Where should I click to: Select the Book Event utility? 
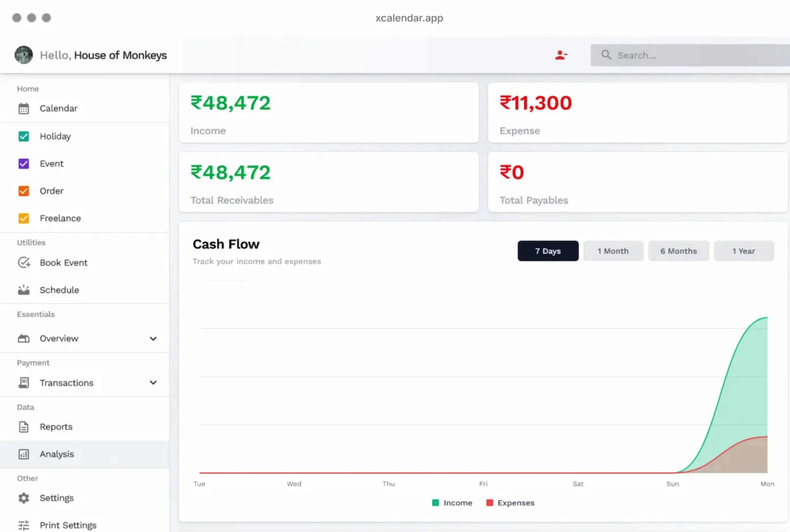point(63,262)
